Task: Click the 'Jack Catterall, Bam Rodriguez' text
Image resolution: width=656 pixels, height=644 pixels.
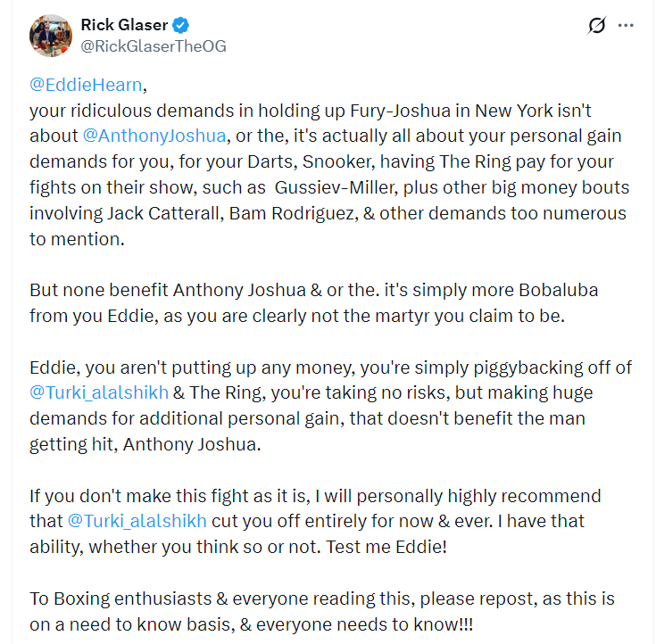Action: click(233, 213)
